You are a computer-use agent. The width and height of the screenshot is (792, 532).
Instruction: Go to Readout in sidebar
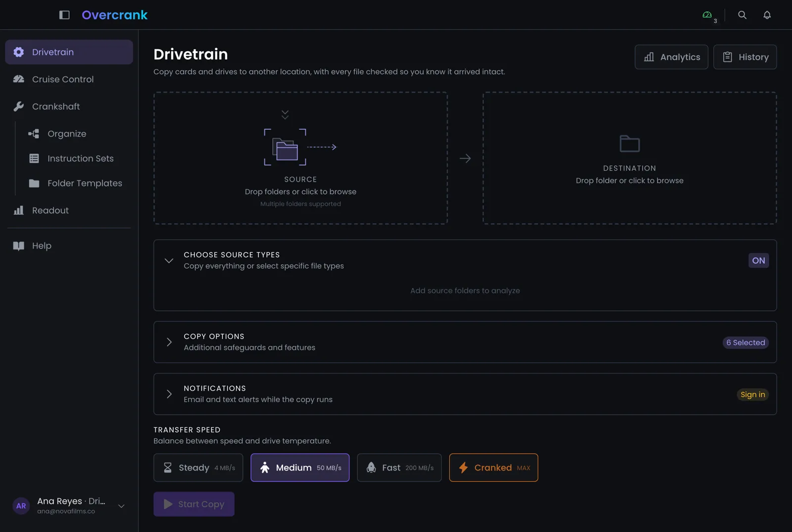tap(69, 210)
